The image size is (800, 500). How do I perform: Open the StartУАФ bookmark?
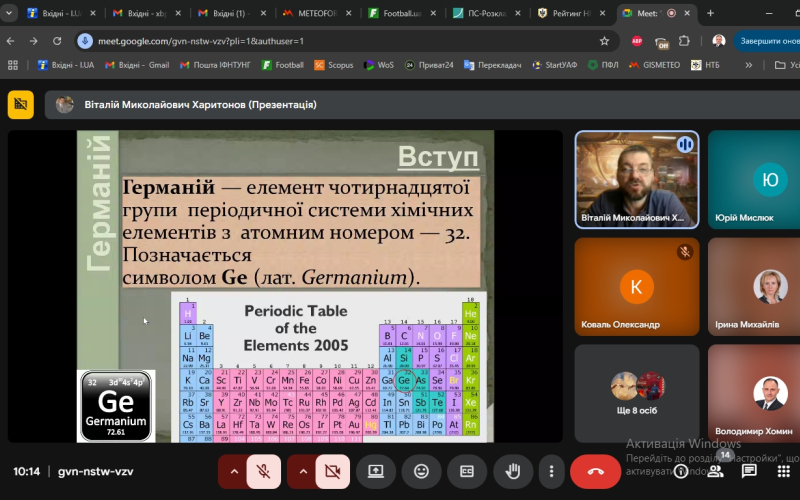point(555,65)
